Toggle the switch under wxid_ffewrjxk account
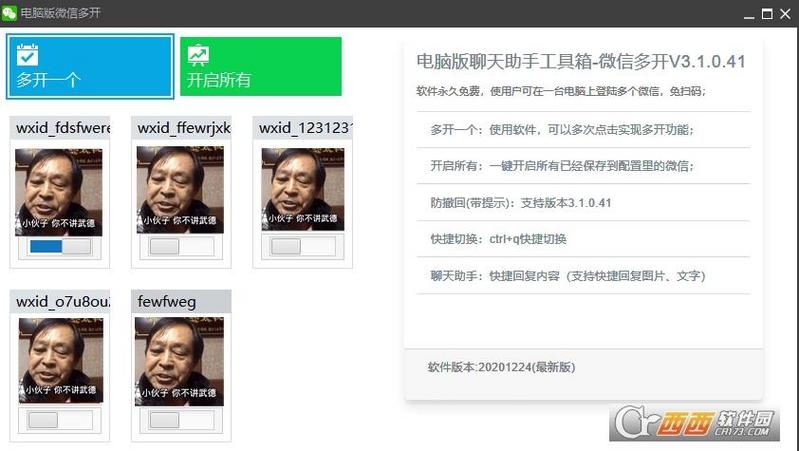This screenshot has width=799, height=451. coord(181,247)
